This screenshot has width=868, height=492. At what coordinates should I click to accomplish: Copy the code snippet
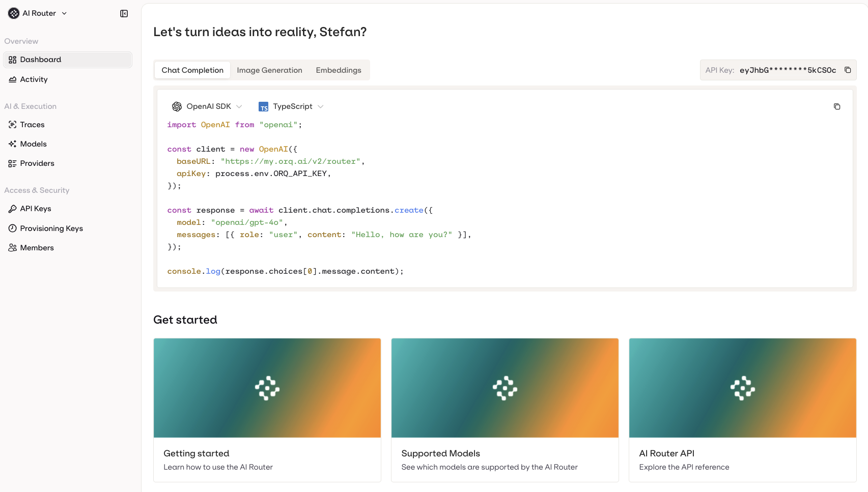(x=837, y=106)
